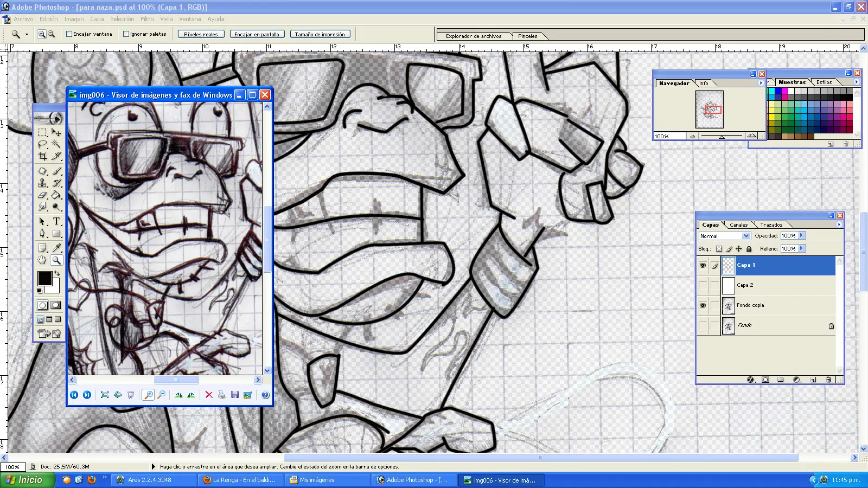The height and width of the screenshot is (488, 868).
Task: Open the Muestras panel options menu
Action: tap(857, 82)
